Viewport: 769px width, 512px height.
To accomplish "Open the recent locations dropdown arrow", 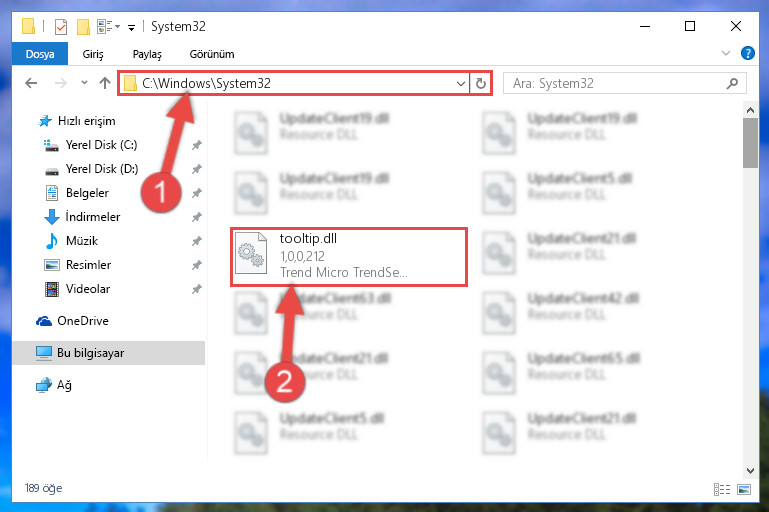I will (x=84, y=83).
